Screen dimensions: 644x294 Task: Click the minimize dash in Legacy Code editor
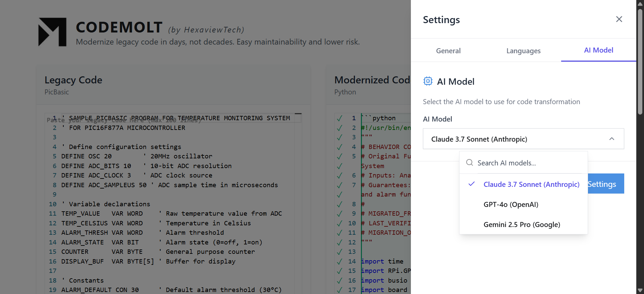(298, 114)
